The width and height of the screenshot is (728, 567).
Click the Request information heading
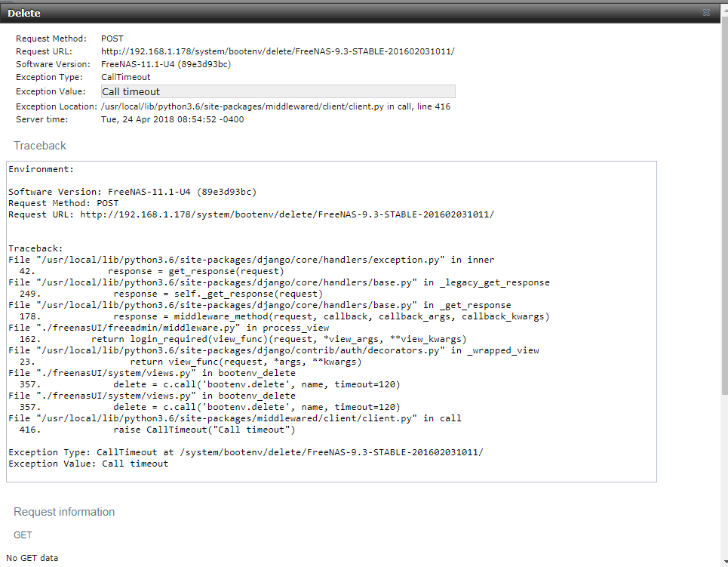click(x=64, y=512)
